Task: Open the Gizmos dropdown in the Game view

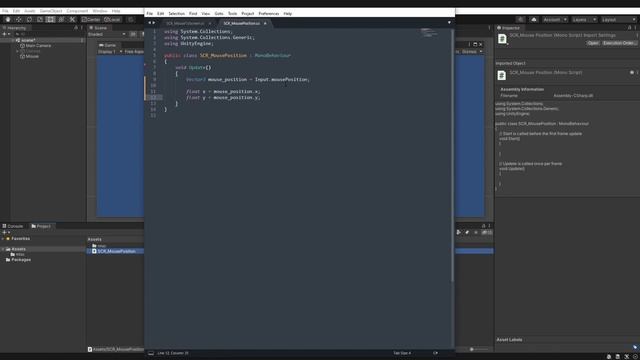Action: [x=472, y=52]
